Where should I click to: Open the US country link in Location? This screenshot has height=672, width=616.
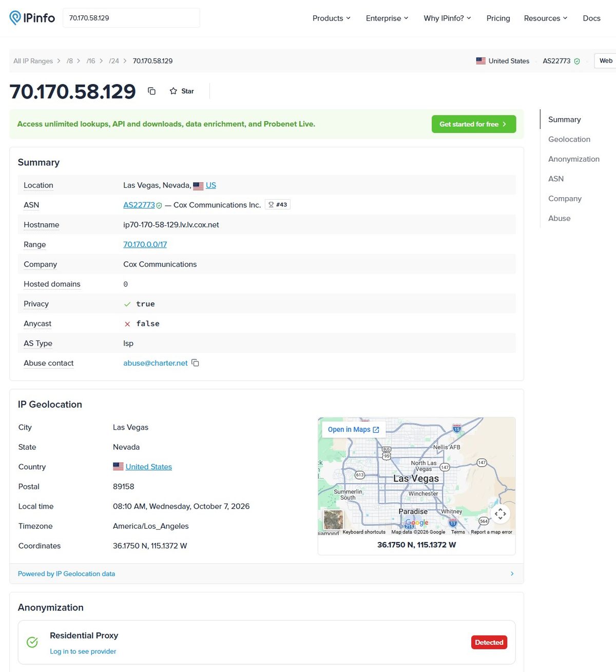coord(211,185)
